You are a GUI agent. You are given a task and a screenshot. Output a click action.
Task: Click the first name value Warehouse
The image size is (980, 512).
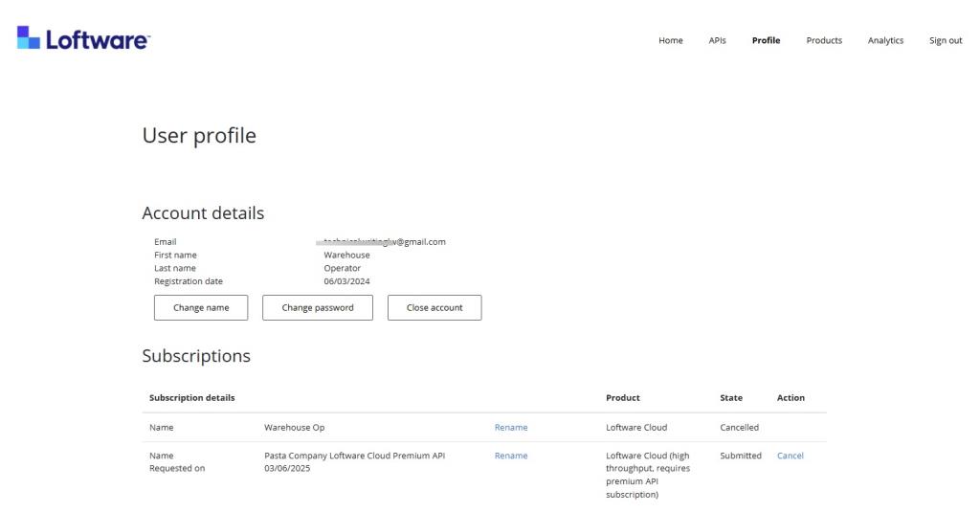tap(346, 256)
